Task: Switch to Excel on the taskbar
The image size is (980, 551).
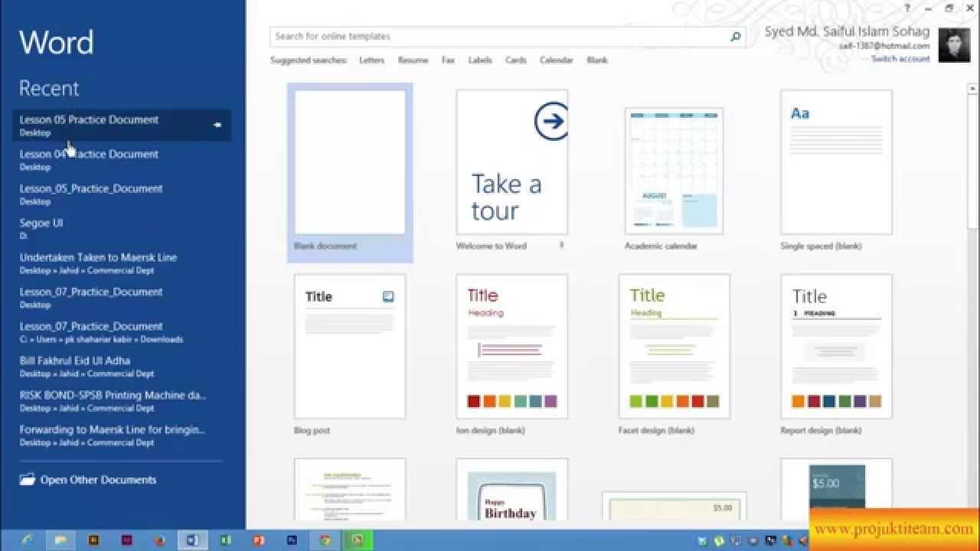Action: click(225, 540)
